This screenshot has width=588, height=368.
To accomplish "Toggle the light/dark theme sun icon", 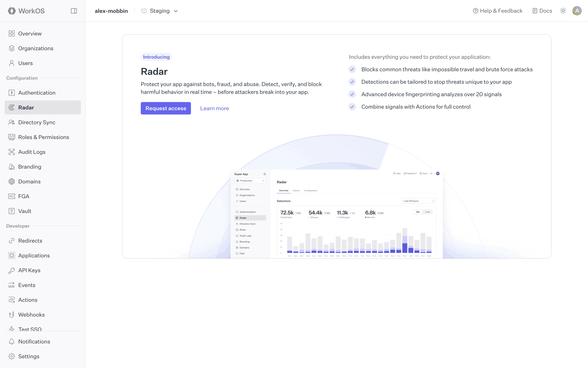I will (x=563, y=11).
